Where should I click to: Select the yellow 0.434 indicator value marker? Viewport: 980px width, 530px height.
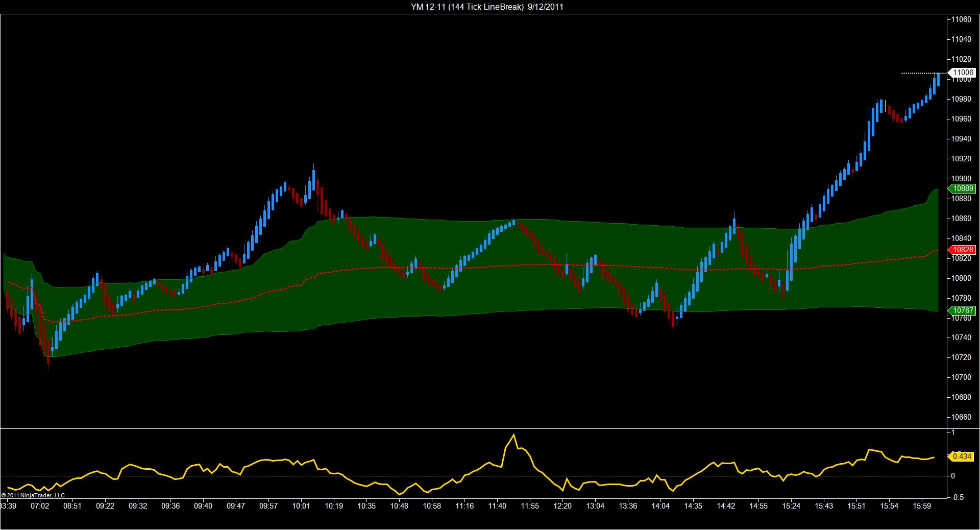tap(962, 456)
